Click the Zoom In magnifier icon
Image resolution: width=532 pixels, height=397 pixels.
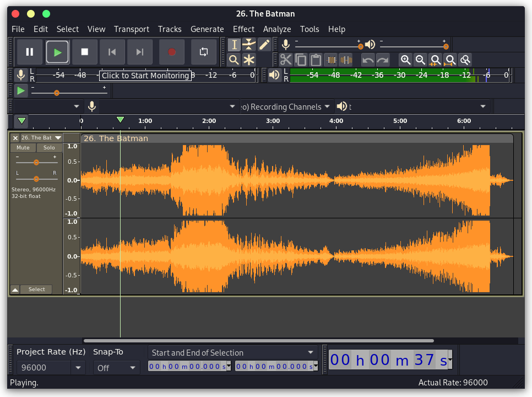405,60
